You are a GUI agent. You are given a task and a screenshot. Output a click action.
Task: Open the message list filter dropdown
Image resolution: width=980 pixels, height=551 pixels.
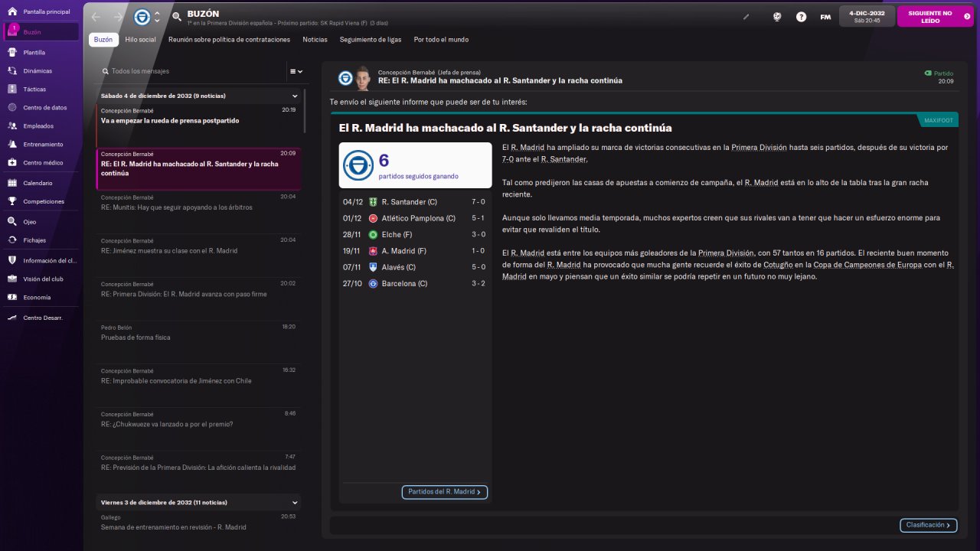pos(296,71)
